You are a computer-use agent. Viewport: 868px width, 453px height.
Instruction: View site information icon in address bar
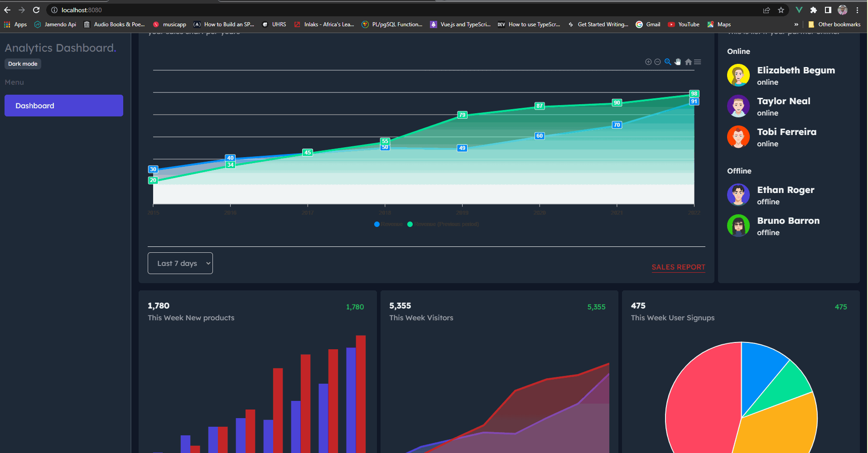click(54, 10)
